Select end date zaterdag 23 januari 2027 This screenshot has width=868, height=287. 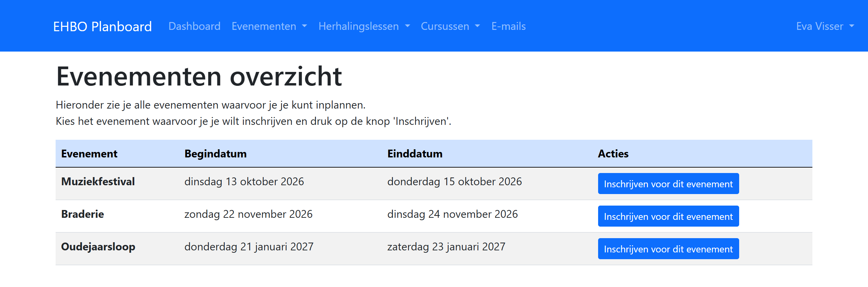(x=446, y=247)
